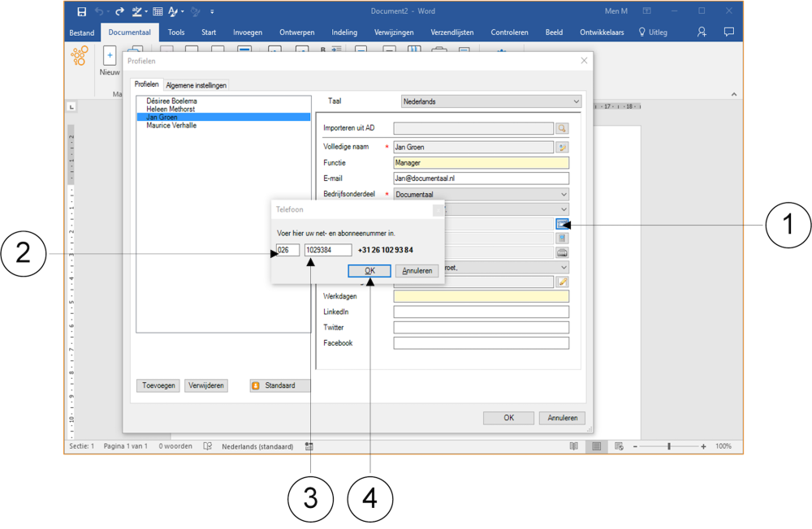Open the Taal dropdown showing Nederlands
This screenshot has height=529, width=812.
coord(491,101)
